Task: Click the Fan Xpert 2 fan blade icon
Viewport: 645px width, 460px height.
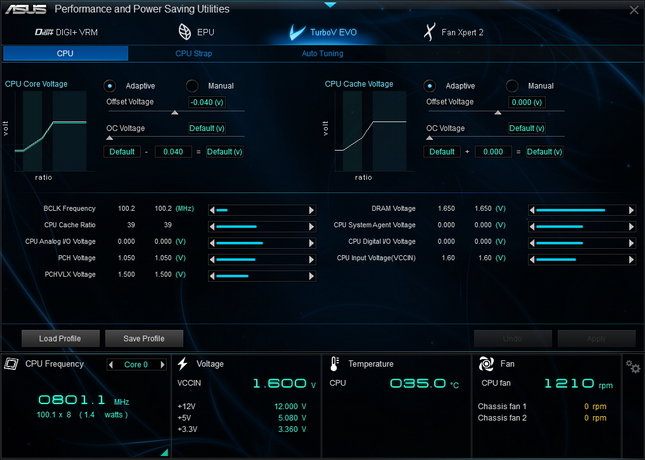Action: pos(429,32)
